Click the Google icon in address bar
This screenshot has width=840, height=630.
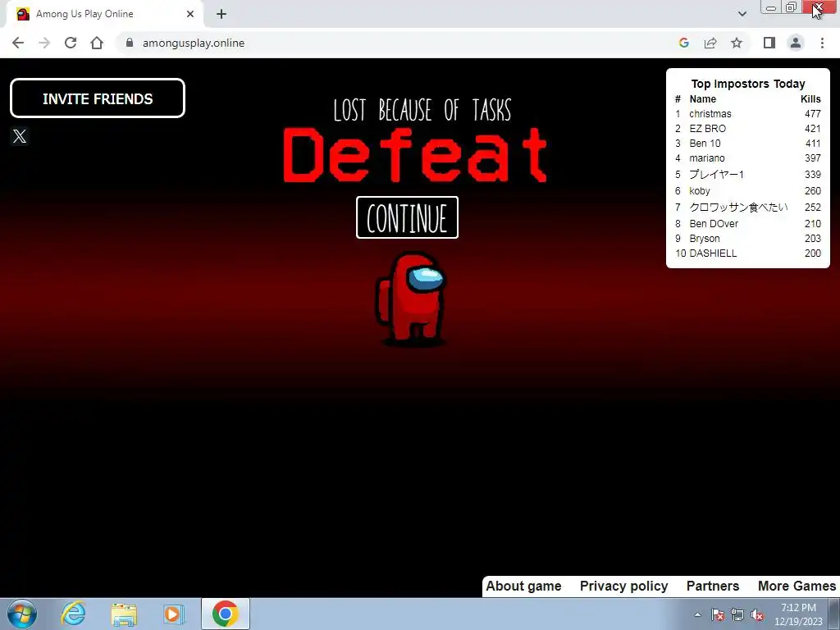[683, 43]
